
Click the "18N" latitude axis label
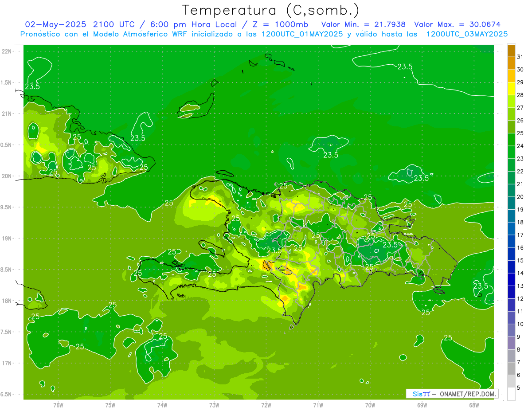click(x=7, y=301)
